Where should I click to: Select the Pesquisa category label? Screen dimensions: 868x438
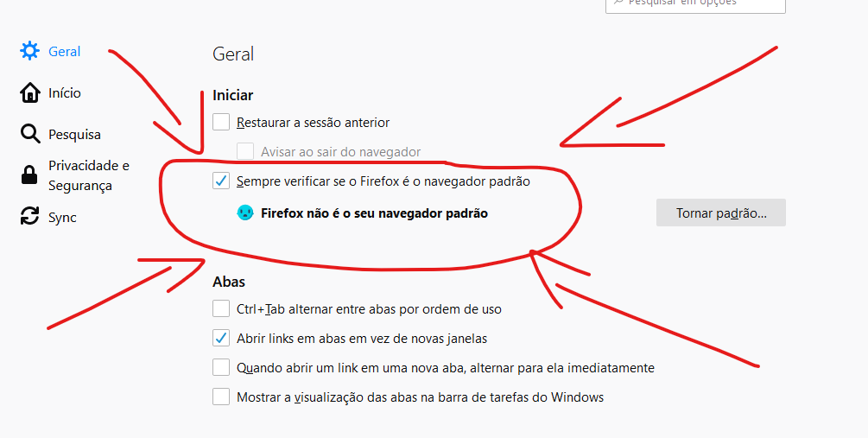75,135
